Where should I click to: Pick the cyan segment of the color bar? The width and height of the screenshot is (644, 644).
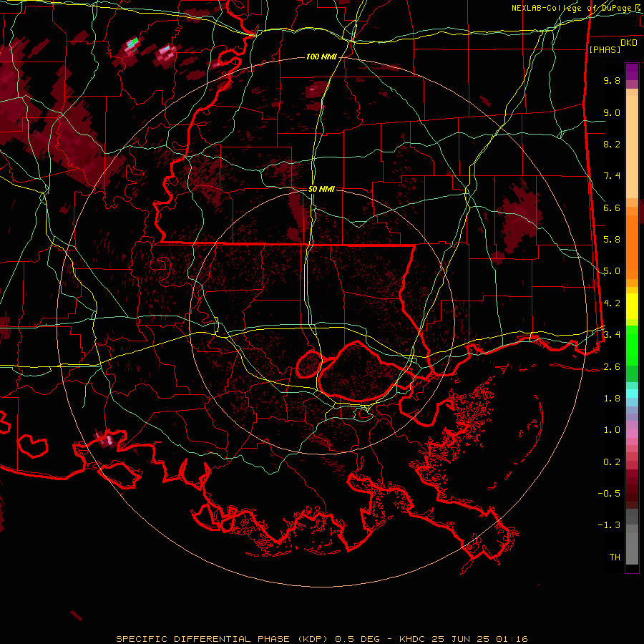[632, 394]
